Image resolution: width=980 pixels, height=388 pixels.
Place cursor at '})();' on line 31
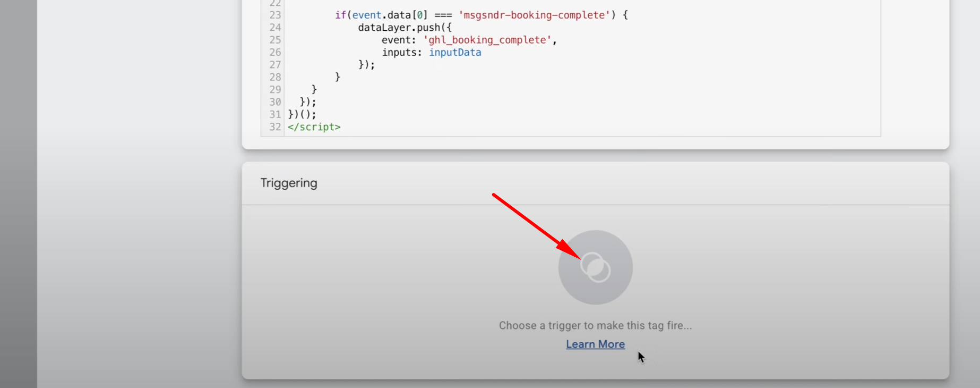tap(302, 114)
